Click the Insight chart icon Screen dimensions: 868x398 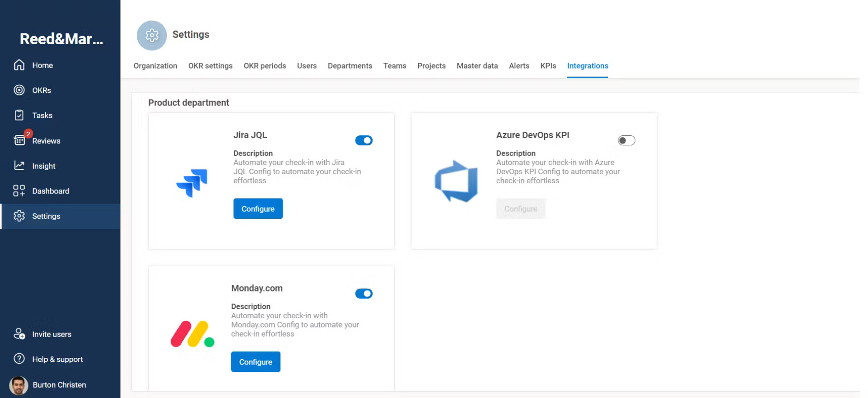tap(19, 166)
